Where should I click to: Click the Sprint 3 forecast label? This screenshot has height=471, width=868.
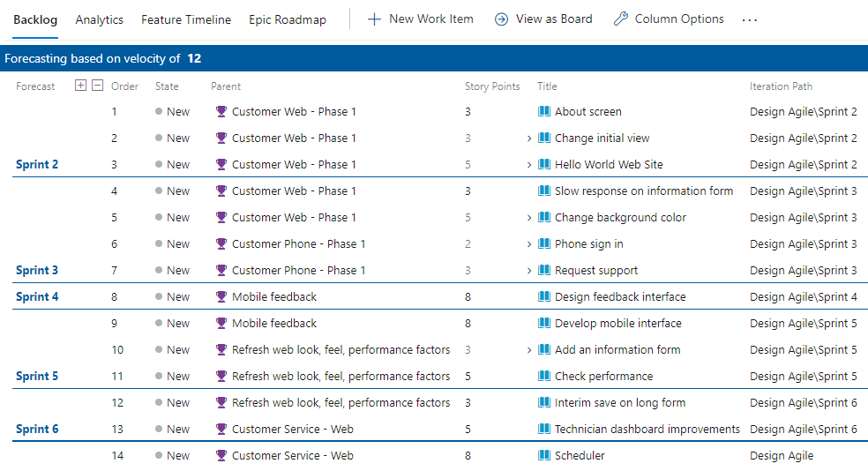pyautogui.click(x=37, y=270)
